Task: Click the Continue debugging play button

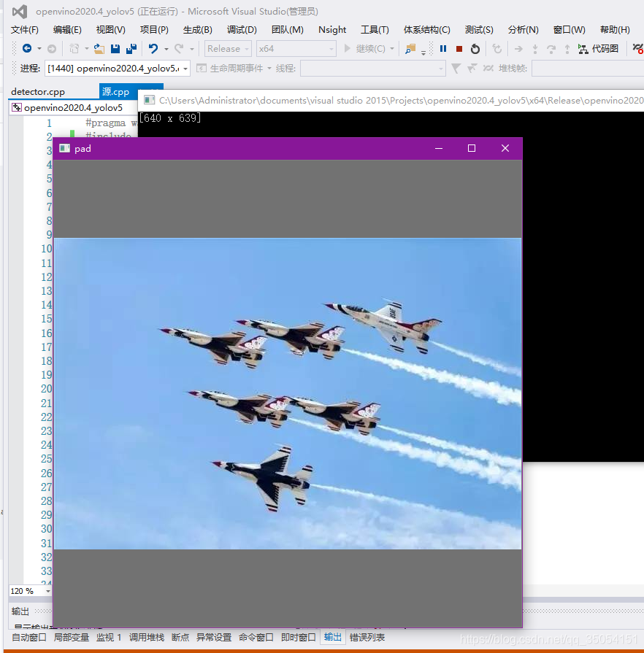Action: click(x=347, y=49)
